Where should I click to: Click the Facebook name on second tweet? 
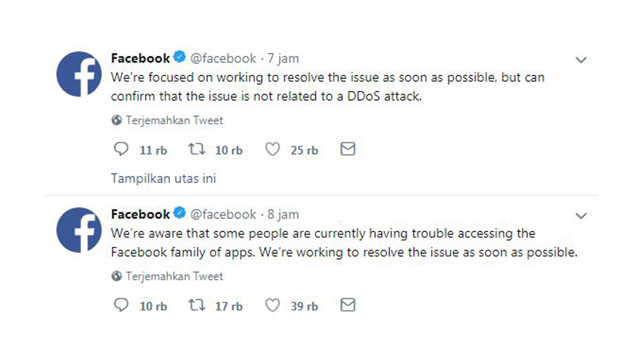[140, 214]
